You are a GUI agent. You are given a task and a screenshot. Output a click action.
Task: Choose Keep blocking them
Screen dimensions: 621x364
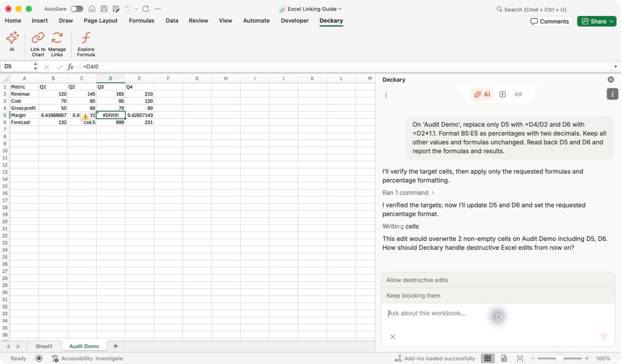coord(498,296)
